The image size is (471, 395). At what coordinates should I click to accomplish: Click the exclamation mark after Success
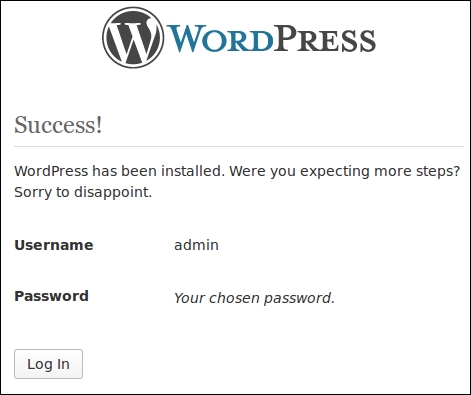[x=98, y=125]
